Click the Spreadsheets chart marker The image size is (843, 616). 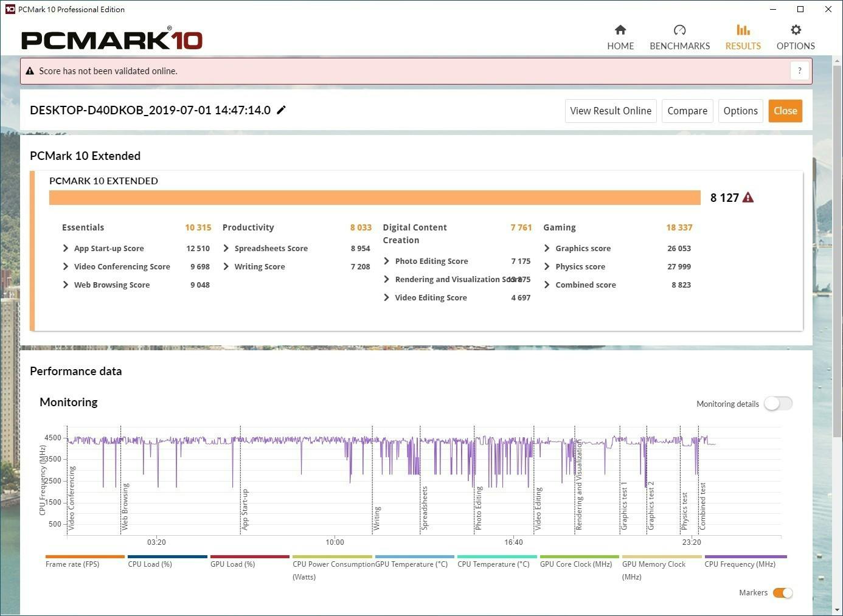click(x=425, y=508)
